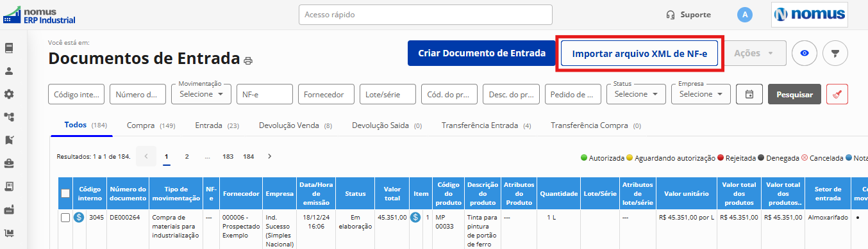
Task: Switch to the Devolução Saída tab
Action: [x=387, y=125]
